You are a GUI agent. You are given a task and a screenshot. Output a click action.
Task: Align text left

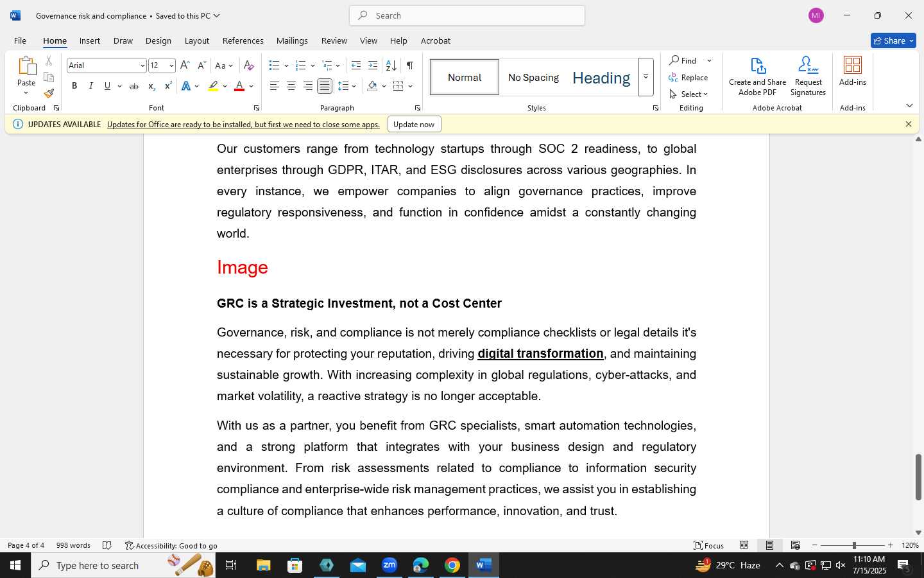point(275,86)
